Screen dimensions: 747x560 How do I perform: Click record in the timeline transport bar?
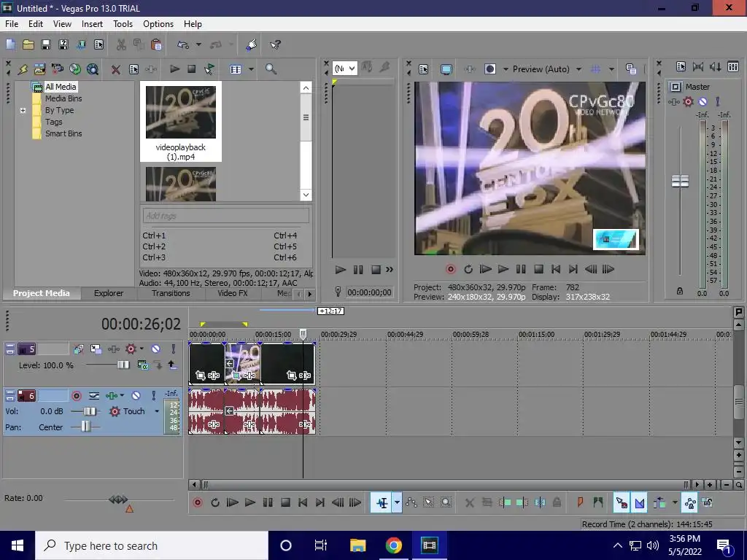click(197, 502)
